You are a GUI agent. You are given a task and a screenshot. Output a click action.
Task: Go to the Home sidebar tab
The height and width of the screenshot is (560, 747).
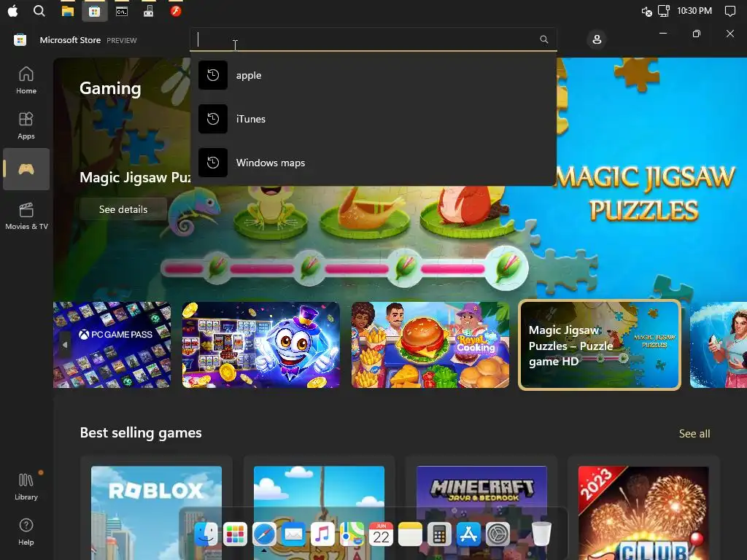tap(26, 80)
